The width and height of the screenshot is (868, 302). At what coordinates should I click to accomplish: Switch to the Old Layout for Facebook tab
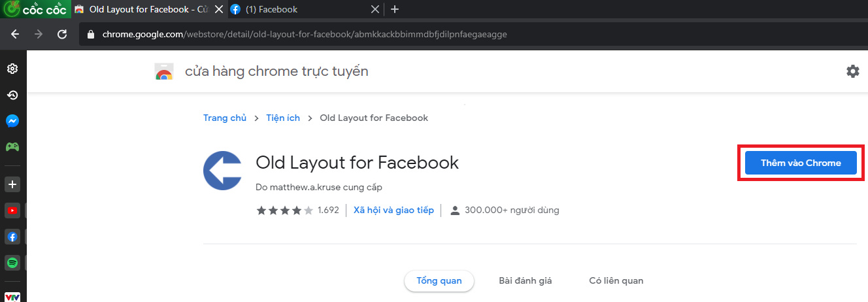point(148,9)
